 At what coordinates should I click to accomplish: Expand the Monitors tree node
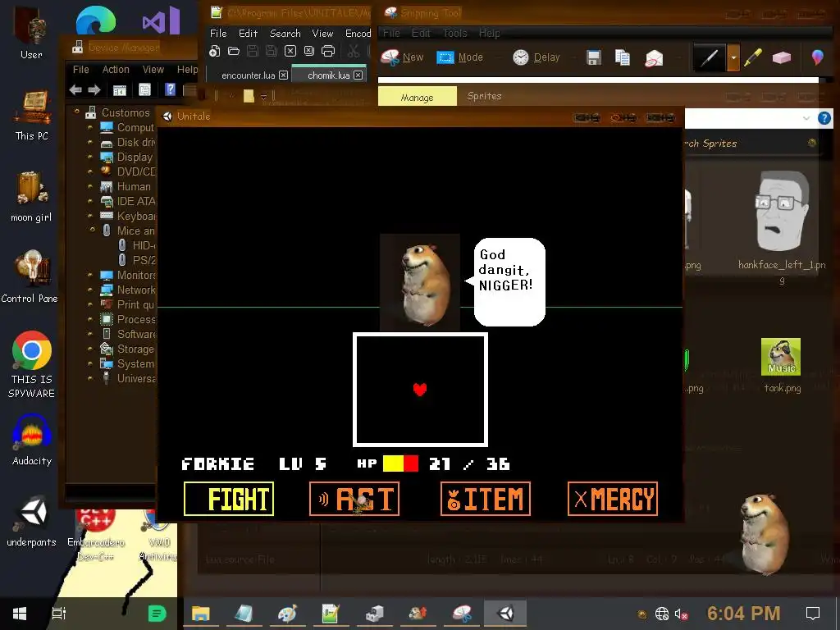point(90,274)
